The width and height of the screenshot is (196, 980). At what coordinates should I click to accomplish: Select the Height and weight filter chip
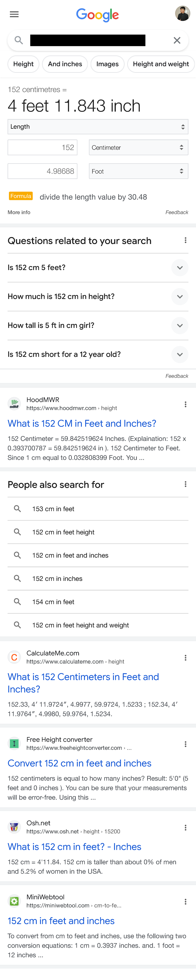(161, 64)
